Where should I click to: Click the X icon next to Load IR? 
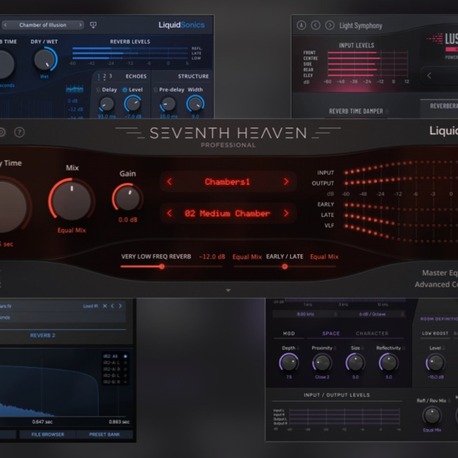click(105, 306)
